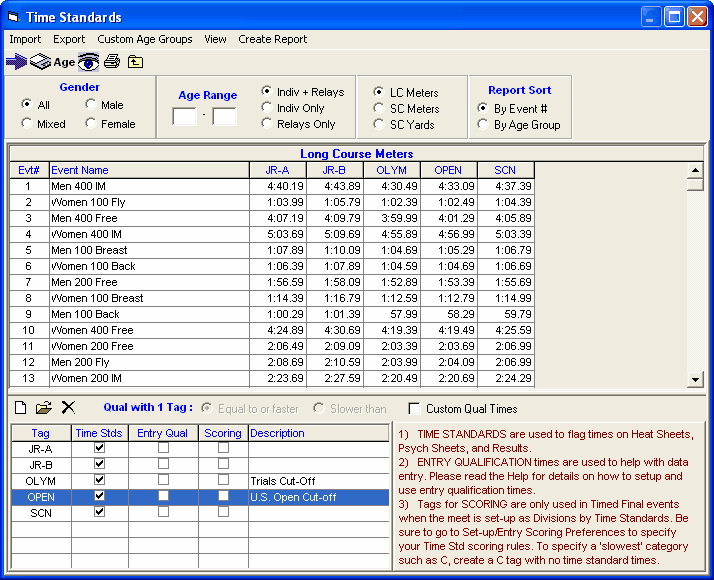Click the events list scroll up arrow
The width and height of the screenshot is (714, 580).
click(695, 170)
